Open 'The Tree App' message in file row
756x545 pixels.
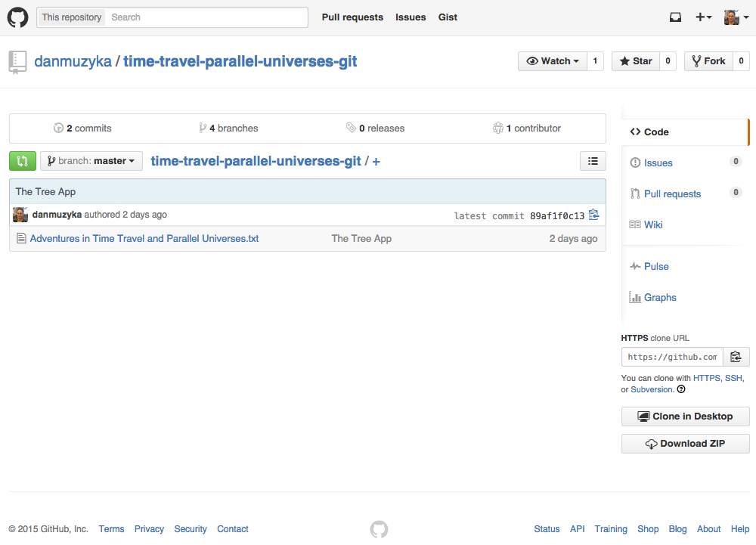tap(361, 239)
